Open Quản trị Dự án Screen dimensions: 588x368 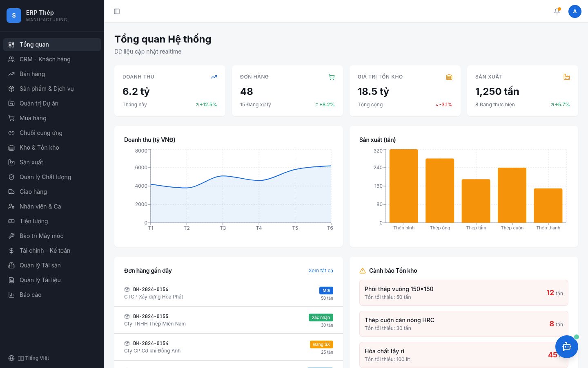[x=52, y=103]
